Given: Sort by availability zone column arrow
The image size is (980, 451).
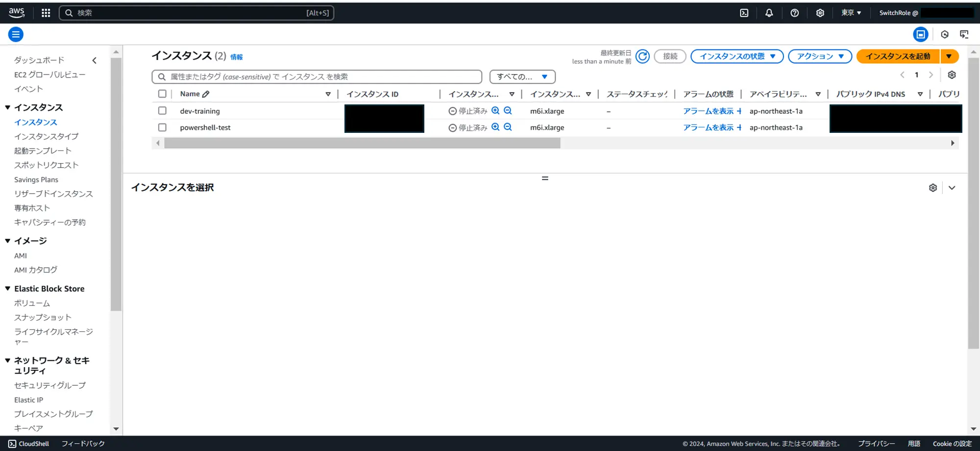Looking at the screenshot, I should (x=818, y=94).
